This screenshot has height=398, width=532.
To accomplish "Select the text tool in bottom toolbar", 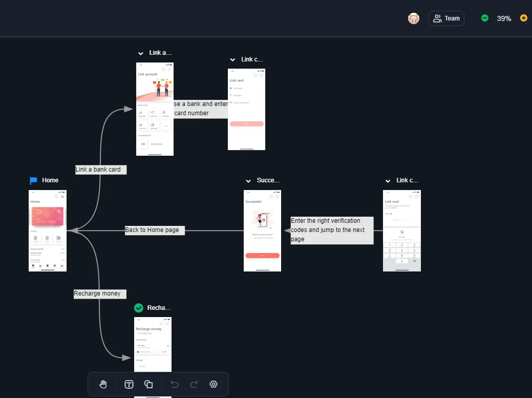I will pos(129,384).
